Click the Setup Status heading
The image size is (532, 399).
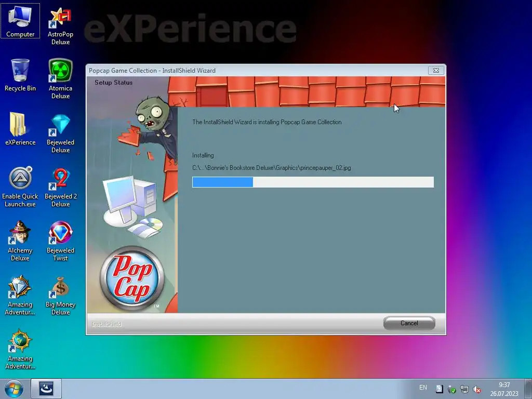click(x=113, y=83)
